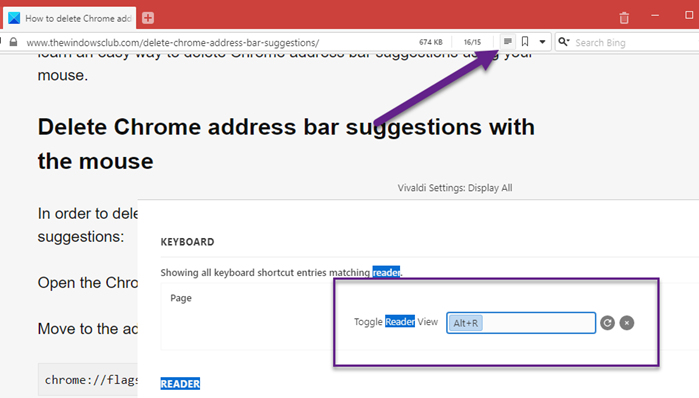Clear the Toggle Reader View shortcut
Image resolution: width=699 pixels, height=398 pixels.
pyautogui.click(x=627, y=323)
